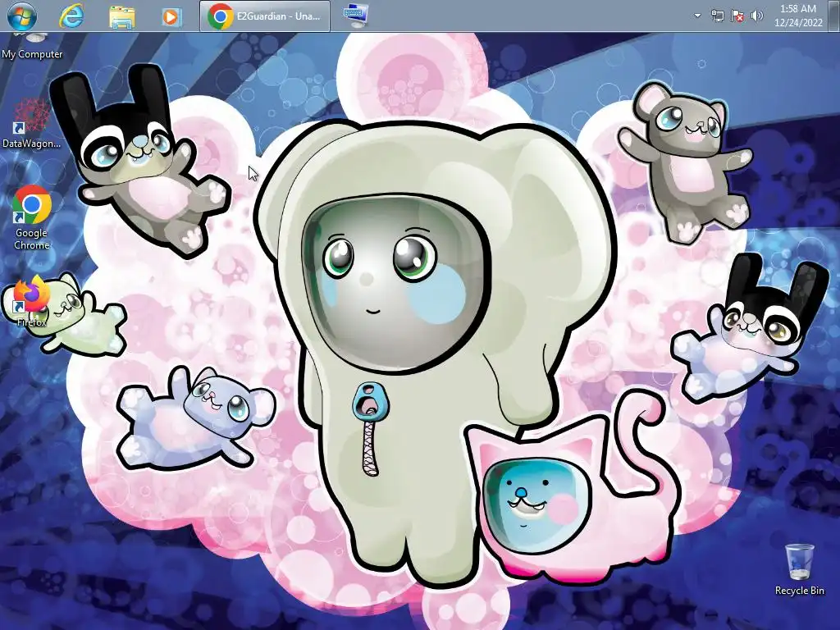Open the Action Center flag icon
Image resolution: width=840 pixels, height=630 pixels.
tap(737, 16)
